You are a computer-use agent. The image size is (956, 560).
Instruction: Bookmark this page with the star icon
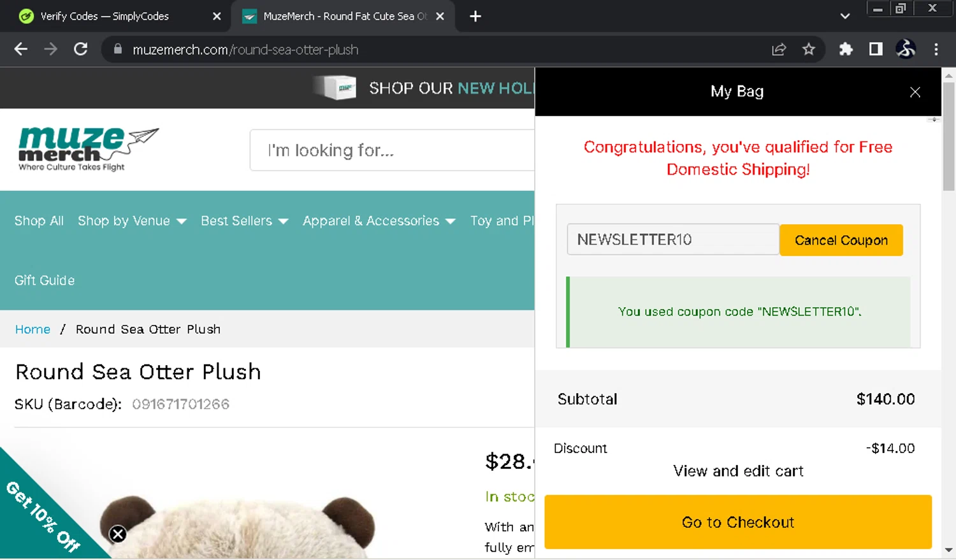tap(809, 49)
